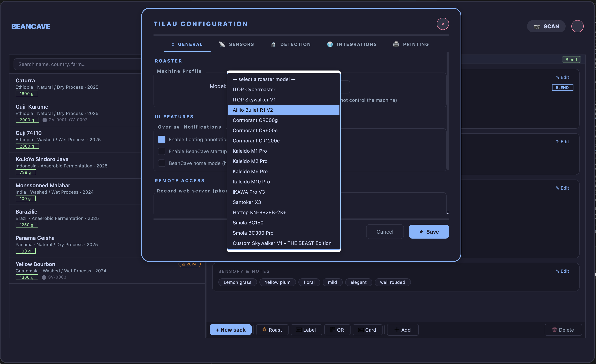This screenshot has height=364, width=596.
Task: Click the Cancel button
Action: [x=385, y=232]
